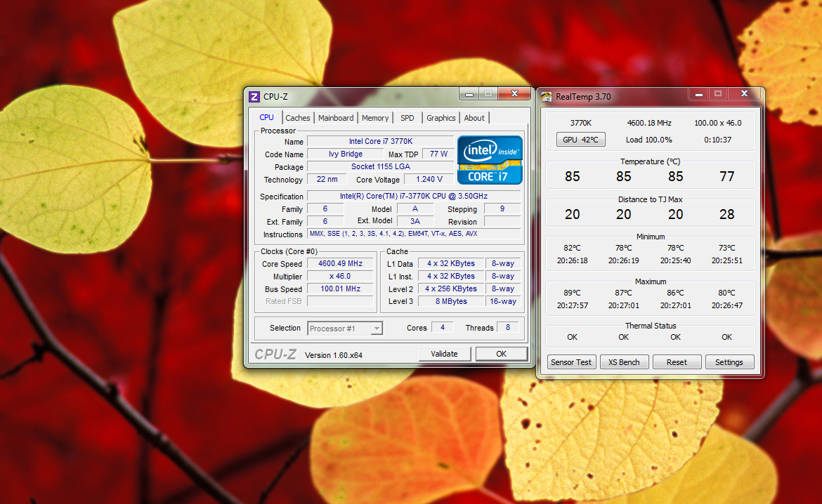The image size is (822, 504).
Task: Click the Level 3 16-way associativity value
Action: [503, 301]
